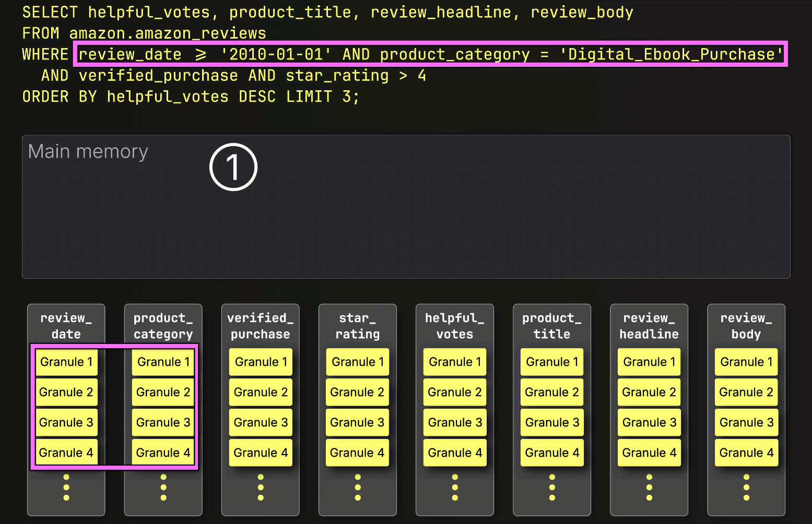
Task: Click the circled number 1 step marker
Action: point(233,167)
